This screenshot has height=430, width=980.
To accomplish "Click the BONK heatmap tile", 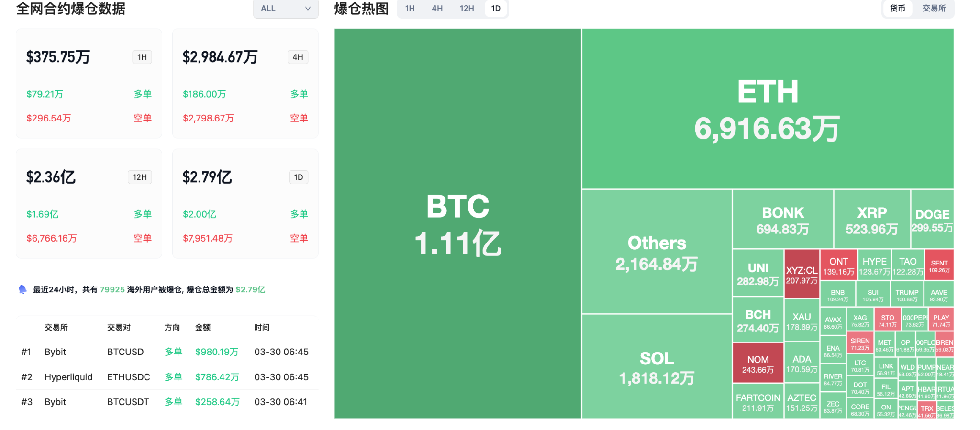I will (x=783, y=220).
